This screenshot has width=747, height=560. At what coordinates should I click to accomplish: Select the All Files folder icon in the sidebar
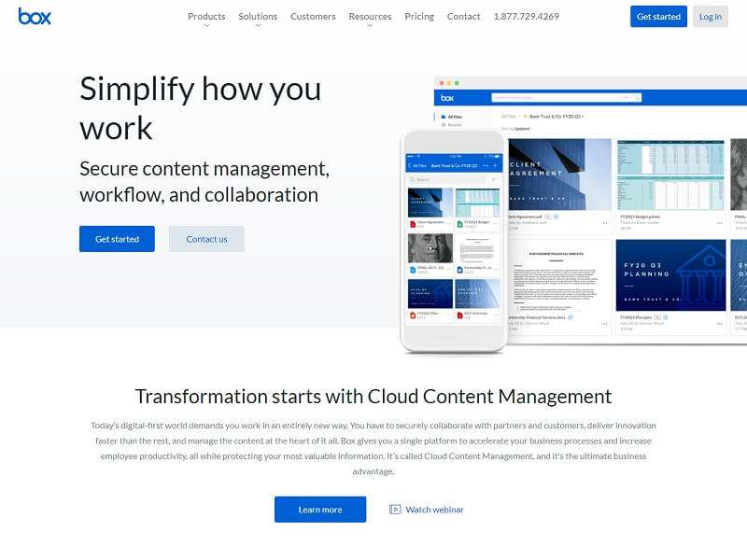pyautogui.click(x=443, y=116)
